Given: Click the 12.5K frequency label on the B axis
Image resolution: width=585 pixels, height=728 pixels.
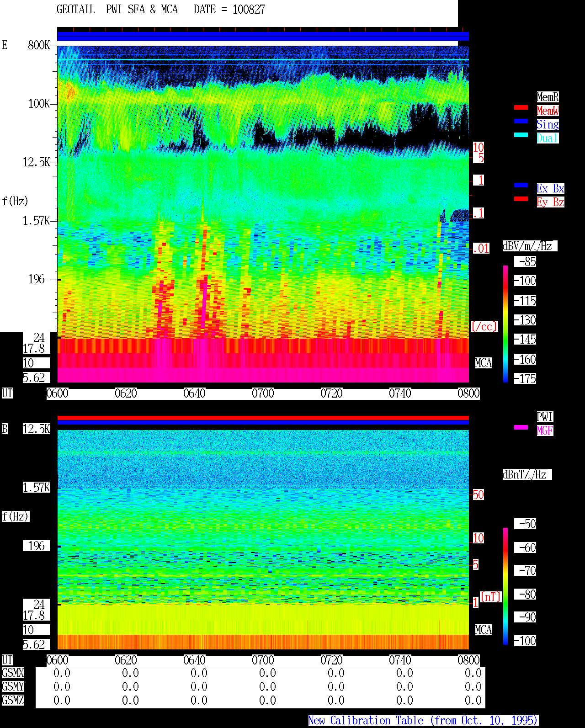Looking at the screenshot, I should point(37,429).
